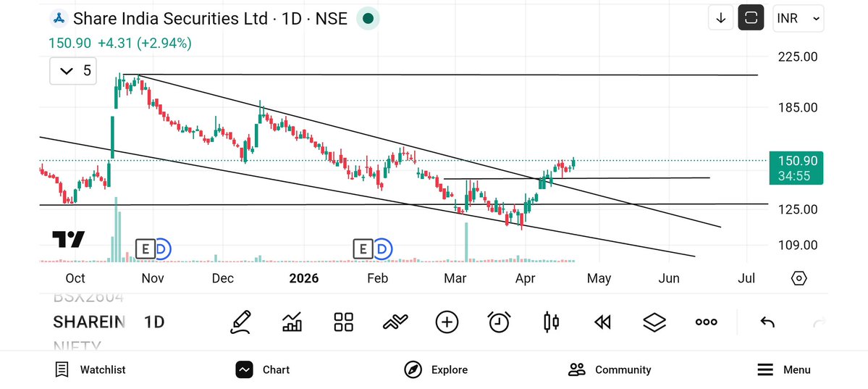Image resolution: width=868 pixels, height=389 pixels.
Task: Open the 1D interval selector in the toolbar
Action: click(x=154, y=322)
